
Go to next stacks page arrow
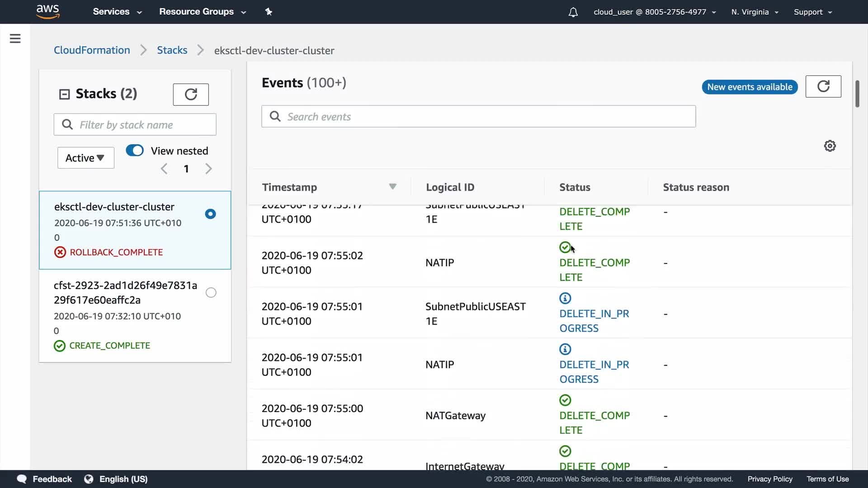pos(208,169)
